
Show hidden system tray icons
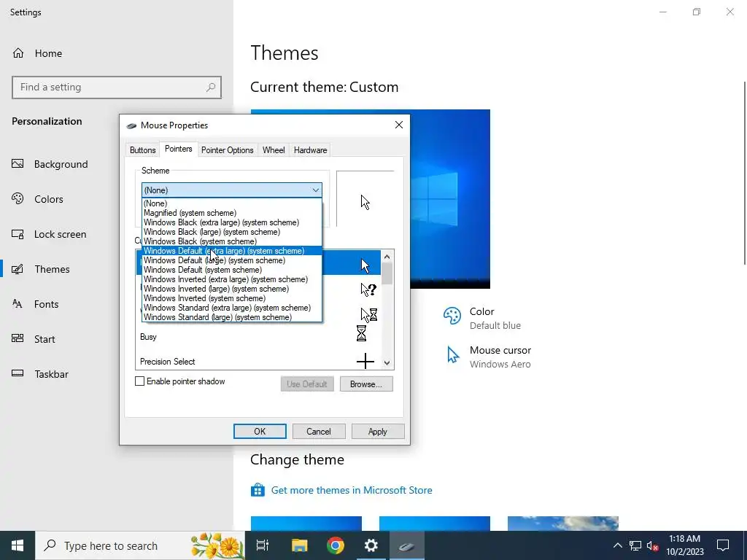(617, 545)
